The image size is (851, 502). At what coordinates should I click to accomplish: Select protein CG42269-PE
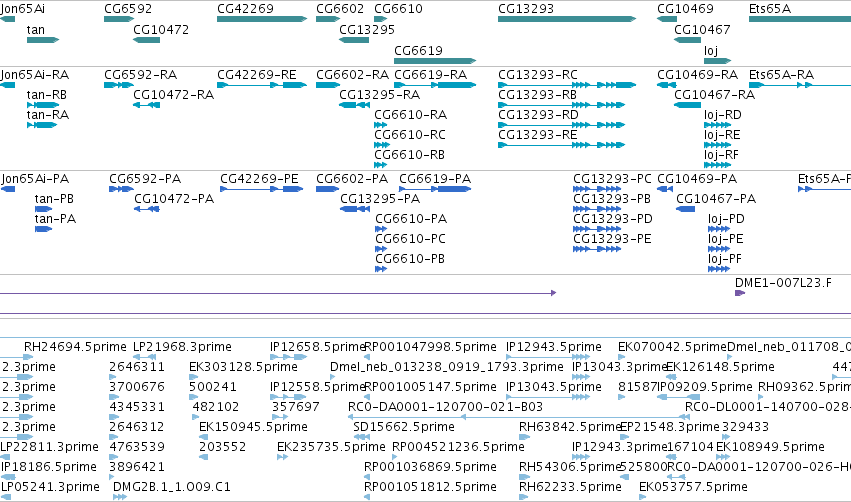pyautogui.click(x=259, y=179)
